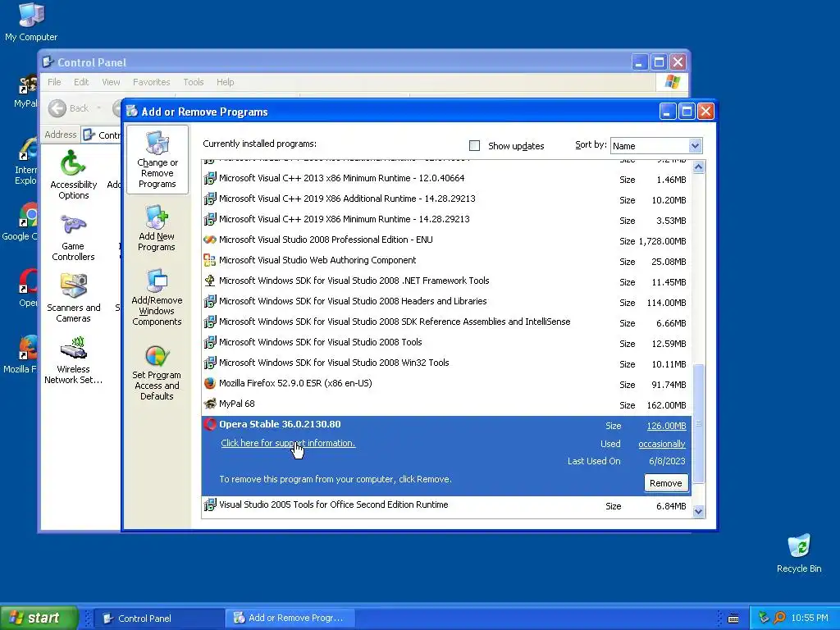
Task: Click here for support information link
Action: pos(288,443)
